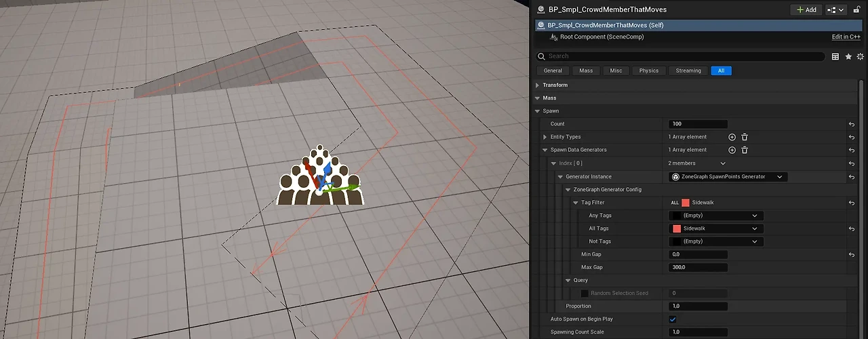This screenshot has width=868, height=339.
Task: Reset Spawn Data Generators to default
Action: [x=852, y=150]
